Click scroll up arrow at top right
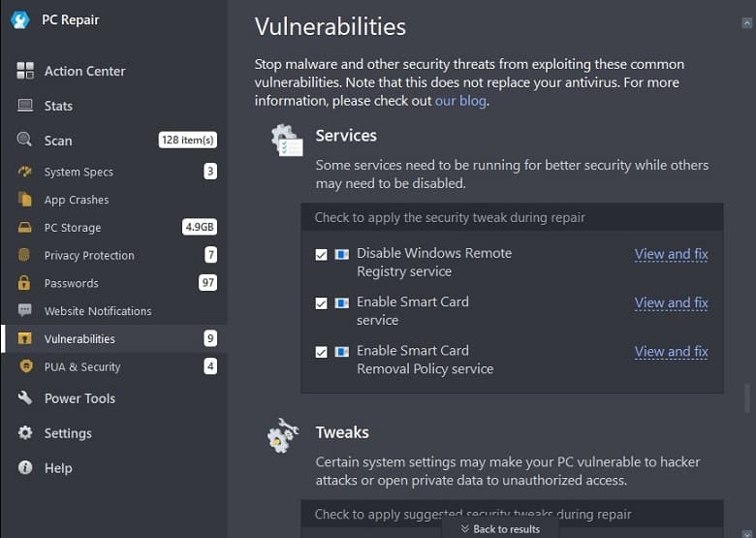The image size is (756, 538). [x=747, y=22]
